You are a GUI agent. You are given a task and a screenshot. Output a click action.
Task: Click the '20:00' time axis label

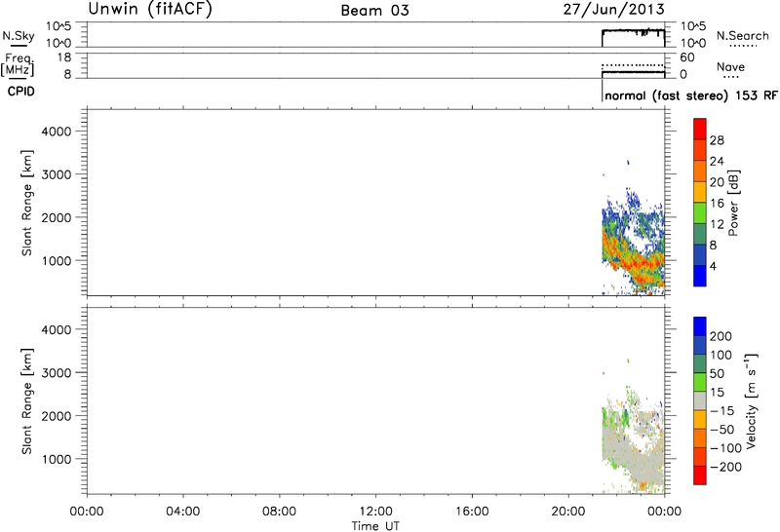point(568,512)
